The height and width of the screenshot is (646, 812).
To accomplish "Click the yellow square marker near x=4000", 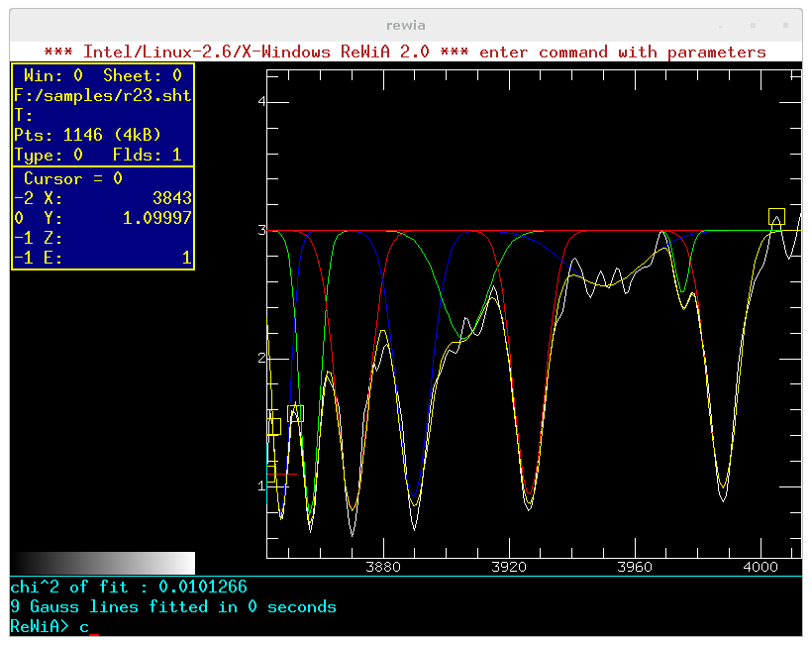I will [x=776, y=217].
